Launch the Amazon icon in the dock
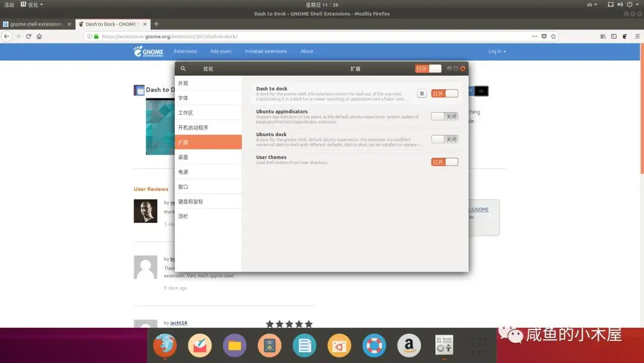 (x=409, y=346)
